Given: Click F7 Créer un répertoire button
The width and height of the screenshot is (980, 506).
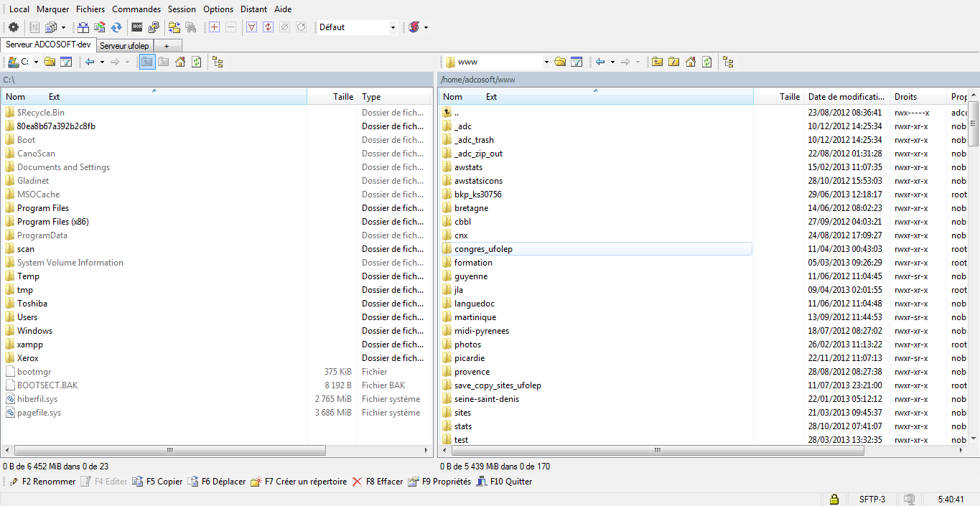Looking at the screenshot, I should tap(299, 482).
